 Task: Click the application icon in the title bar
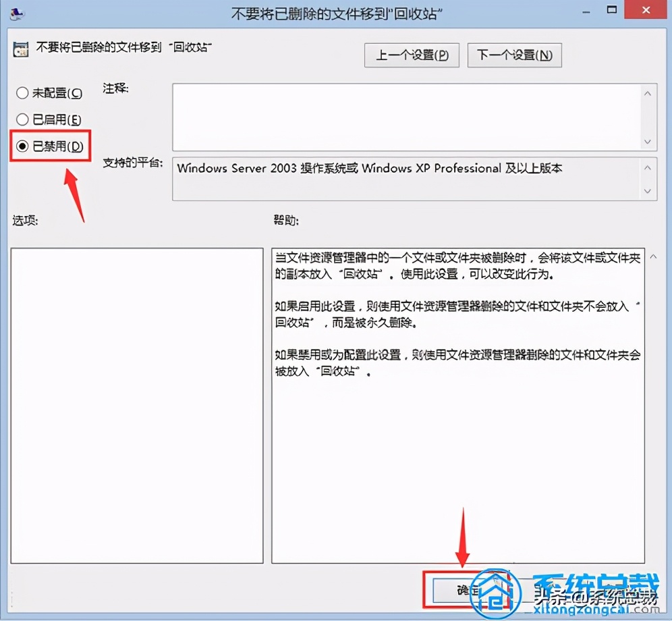16,11
